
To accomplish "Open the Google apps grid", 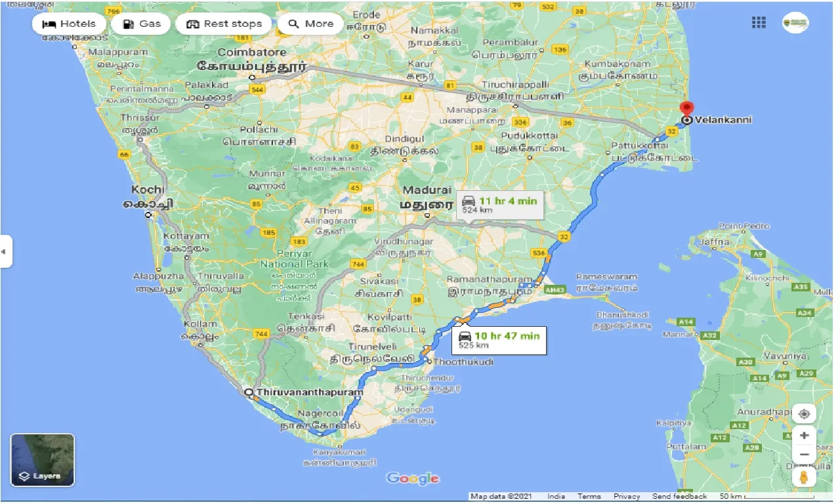I will [x=758, y=22].
